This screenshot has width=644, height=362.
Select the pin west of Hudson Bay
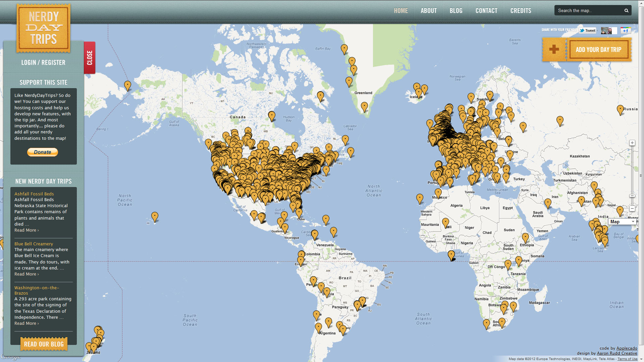pyautogui.click(x=272, y=116)
